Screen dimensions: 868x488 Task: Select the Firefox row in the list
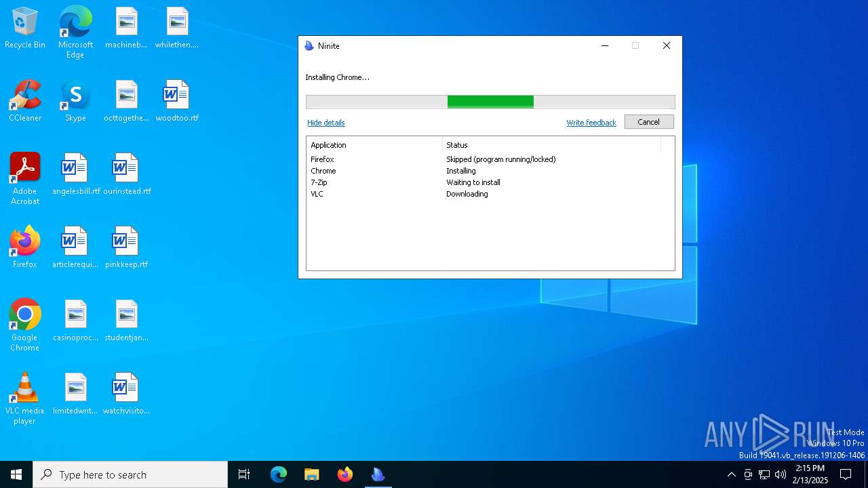pos(490,159)
